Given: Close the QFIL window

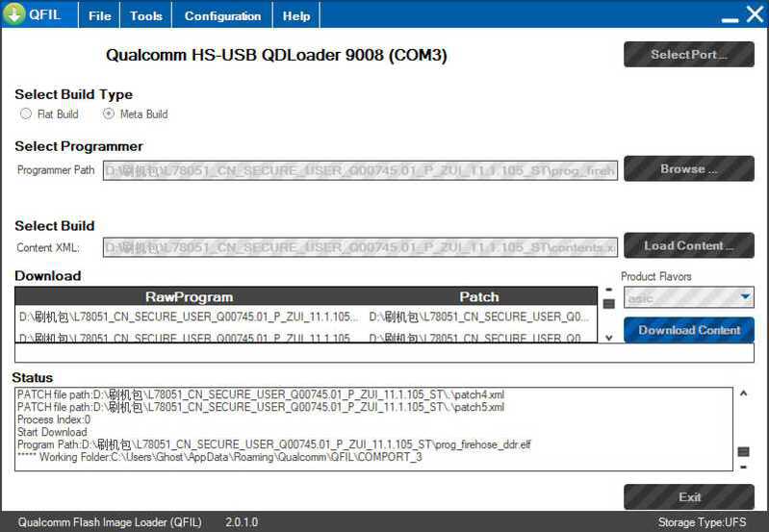Looking at the screenshot, I should coord(756,13).
